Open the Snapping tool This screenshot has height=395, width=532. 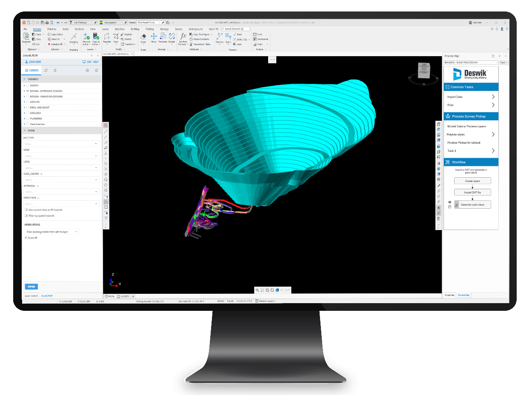pyautogui.click(x=74, y=38)
